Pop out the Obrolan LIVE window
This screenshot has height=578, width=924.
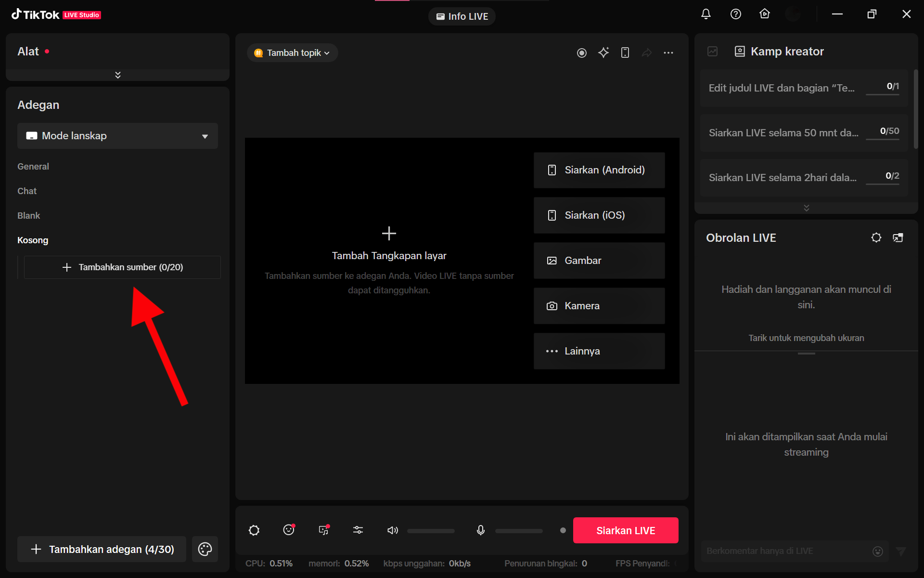[x=898, y=237]
